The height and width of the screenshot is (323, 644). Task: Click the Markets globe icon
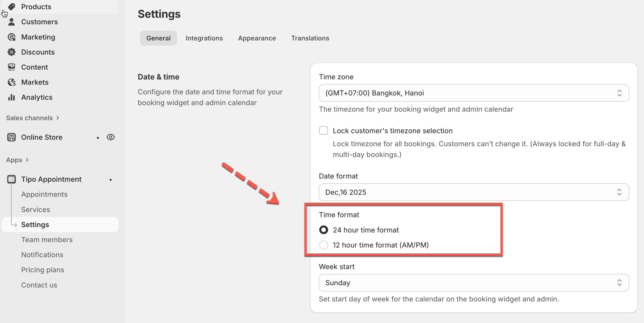coord(11,82)
